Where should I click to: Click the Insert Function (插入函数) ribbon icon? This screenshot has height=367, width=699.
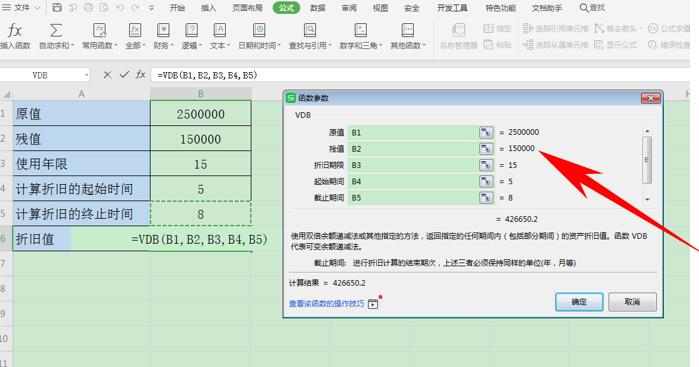click(x=15, y=31)
